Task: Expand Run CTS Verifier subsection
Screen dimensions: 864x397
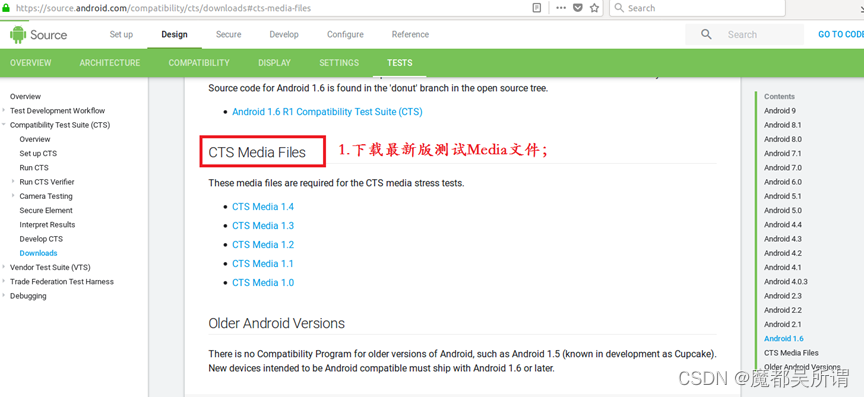Action: tap(14, 181)
